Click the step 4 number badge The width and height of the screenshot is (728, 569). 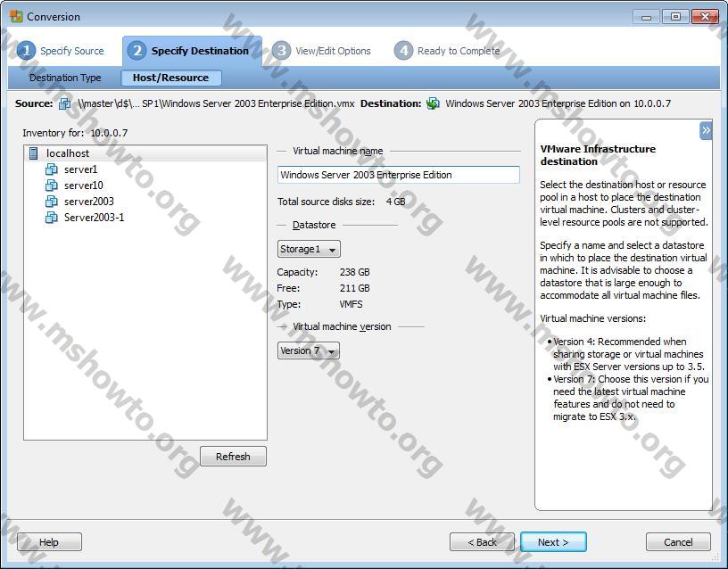coord(403,51)
